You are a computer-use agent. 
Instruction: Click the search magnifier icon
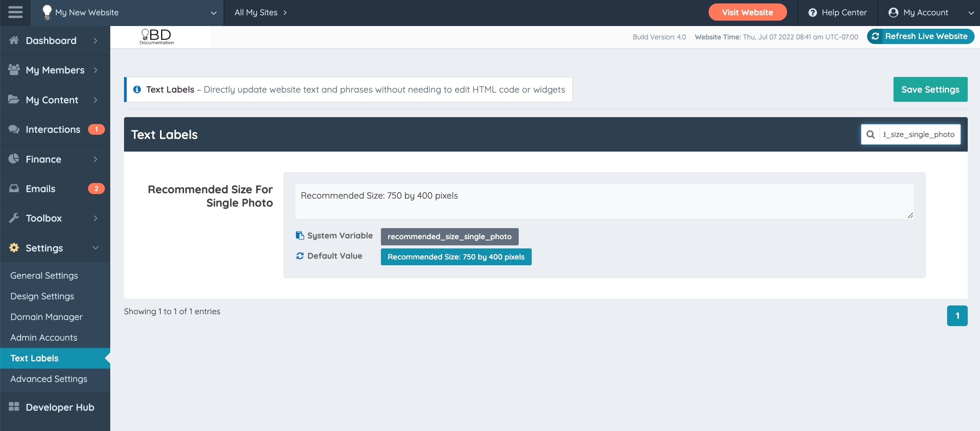[871, 134]
